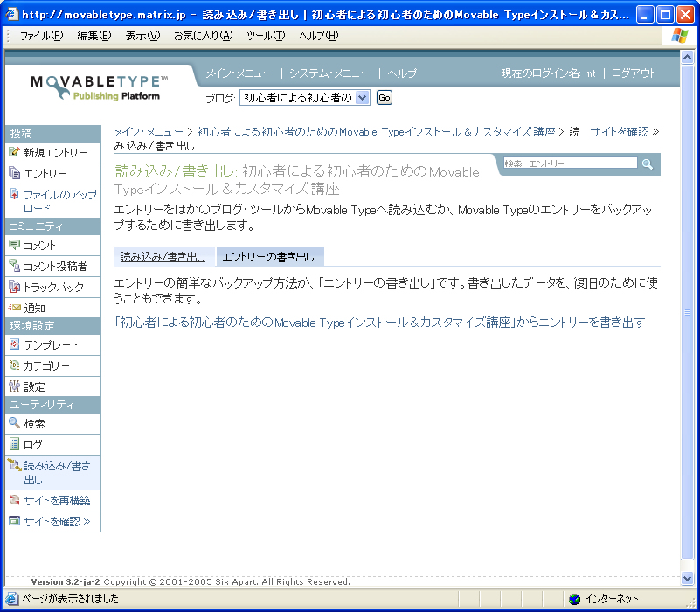Click the export entries link (エントリーを書き出す)
Image resolution: width=700 pixels, height=612 pixels.
tap(380, 323)
